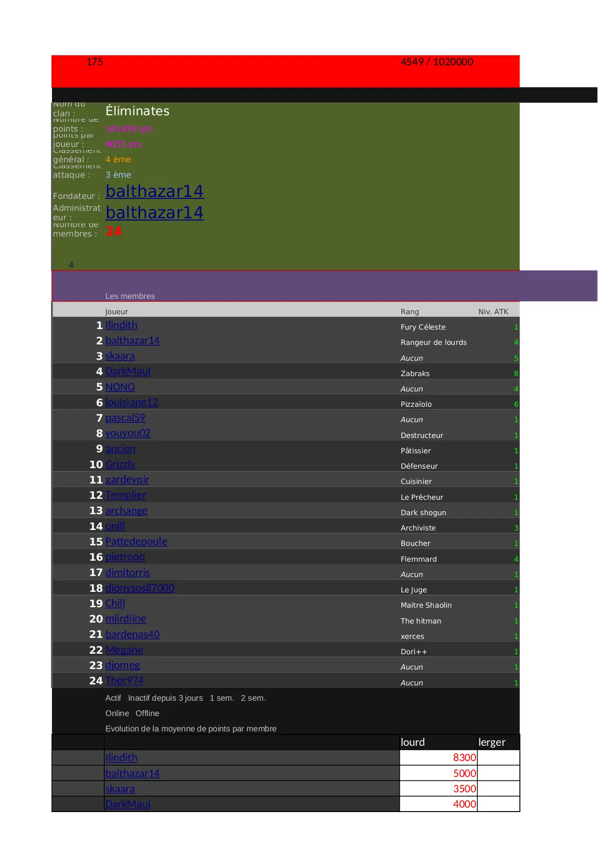Click the Rang column header

click(410, 312)
